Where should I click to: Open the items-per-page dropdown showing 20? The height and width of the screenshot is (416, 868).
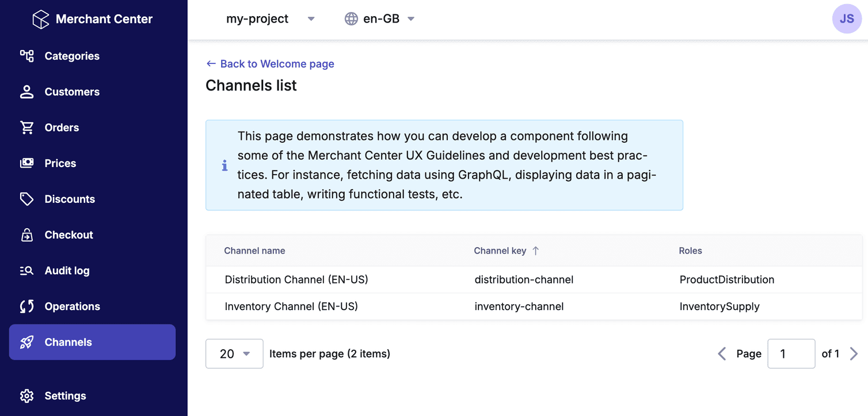(234, 353)
